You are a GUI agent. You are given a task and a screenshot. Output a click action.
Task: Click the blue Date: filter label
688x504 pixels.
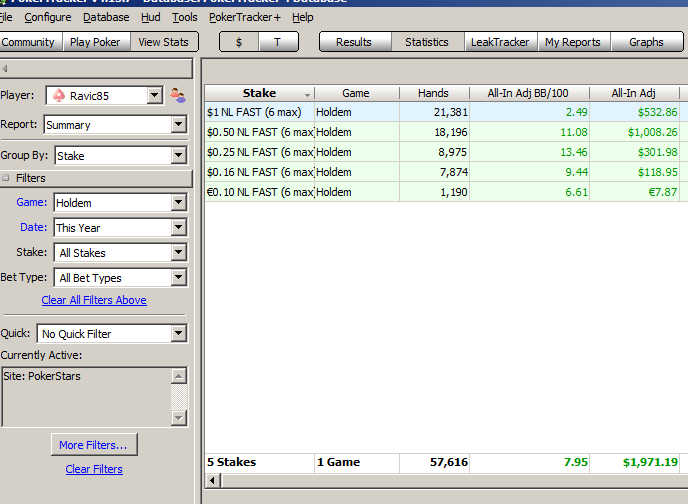tap(34, 227)
